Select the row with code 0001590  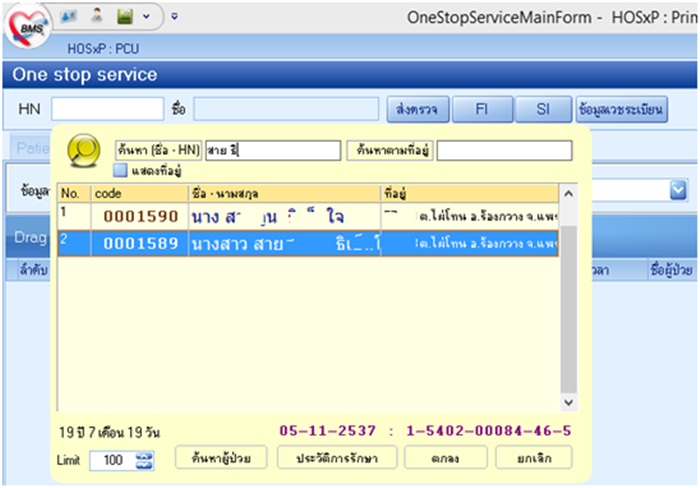308,217
